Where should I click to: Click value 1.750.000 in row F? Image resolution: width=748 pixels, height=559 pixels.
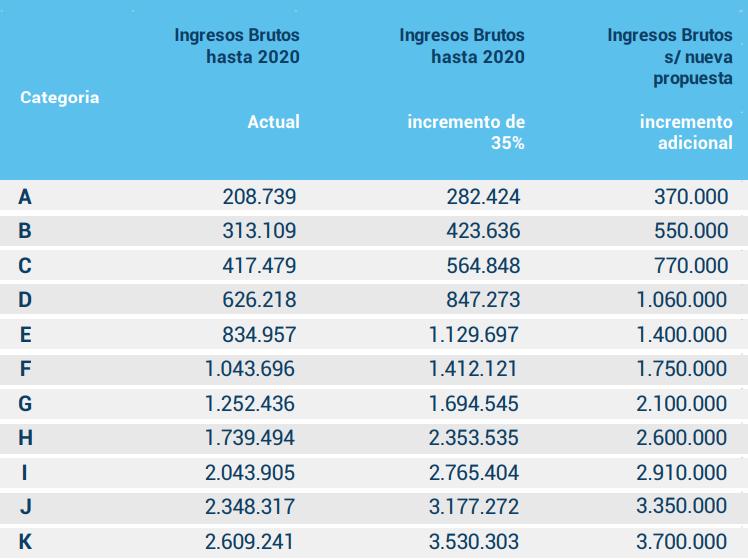tap(682, 369)
